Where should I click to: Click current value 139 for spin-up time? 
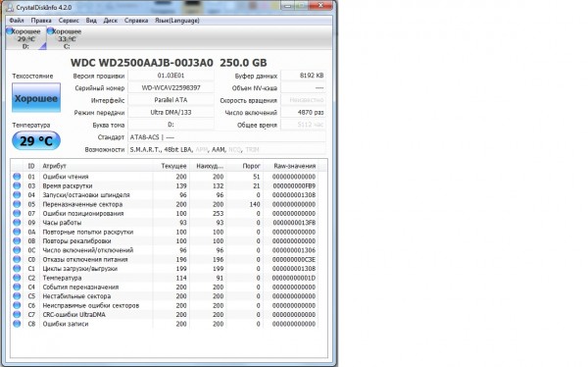[181, 185]
